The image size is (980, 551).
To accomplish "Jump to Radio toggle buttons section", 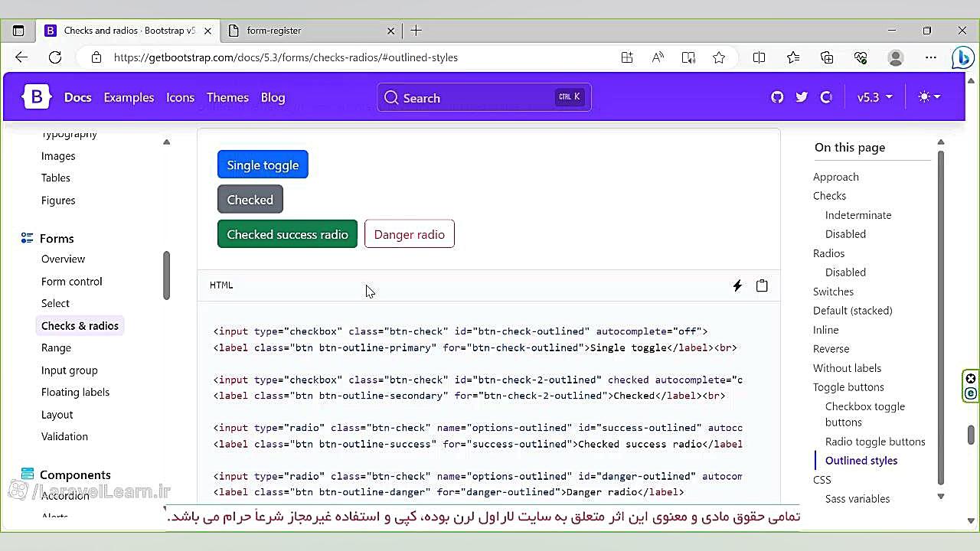I will coord(875,442).
